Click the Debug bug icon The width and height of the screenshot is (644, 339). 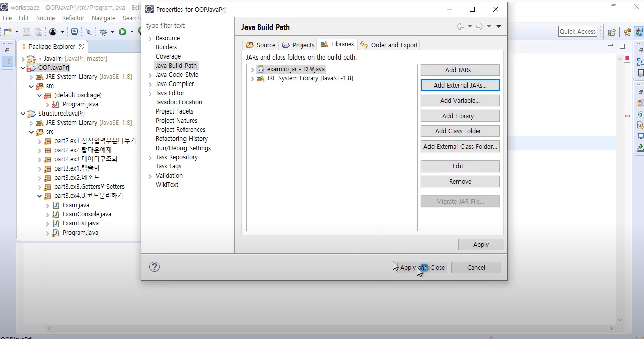(104, 32)
